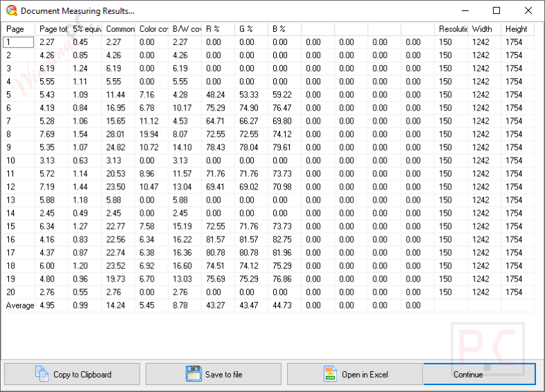This screenshot has height=392, width=545.
Task: Click the 5.45 average color coverage
Action: pos(147,306)
